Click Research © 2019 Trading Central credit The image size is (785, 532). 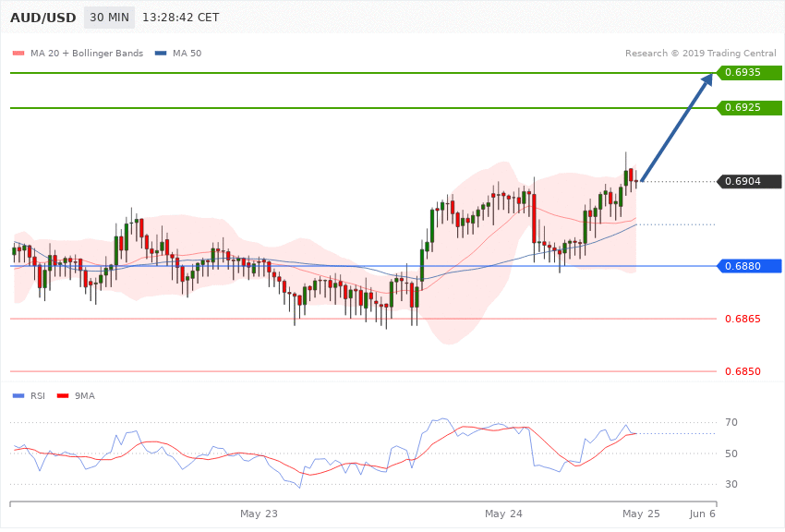(700, 53)
